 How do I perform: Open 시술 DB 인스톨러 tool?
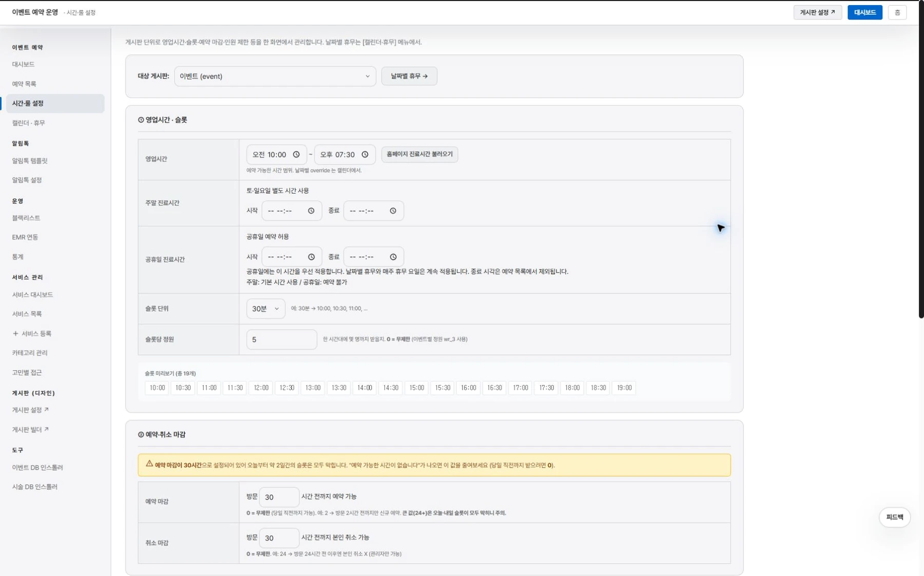point(34,487)
